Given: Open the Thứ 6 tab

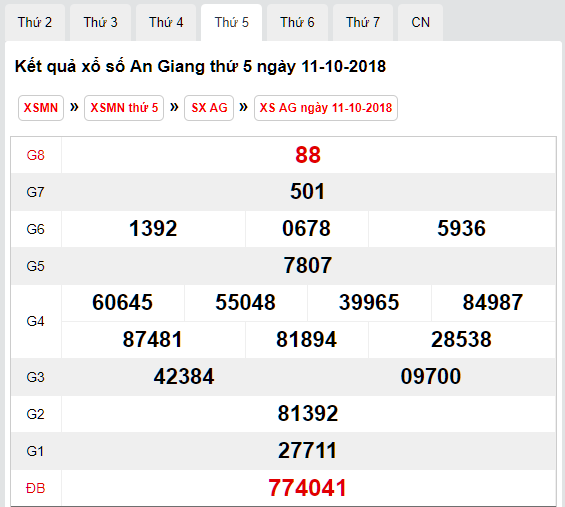Looking at the screenshot, I should (297, 22).
